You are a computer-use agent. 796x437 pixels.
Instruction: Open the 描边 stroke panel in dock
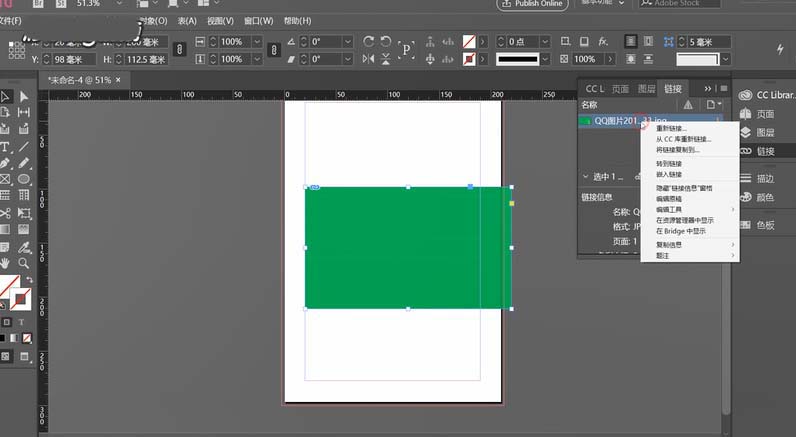pos(758,178)
